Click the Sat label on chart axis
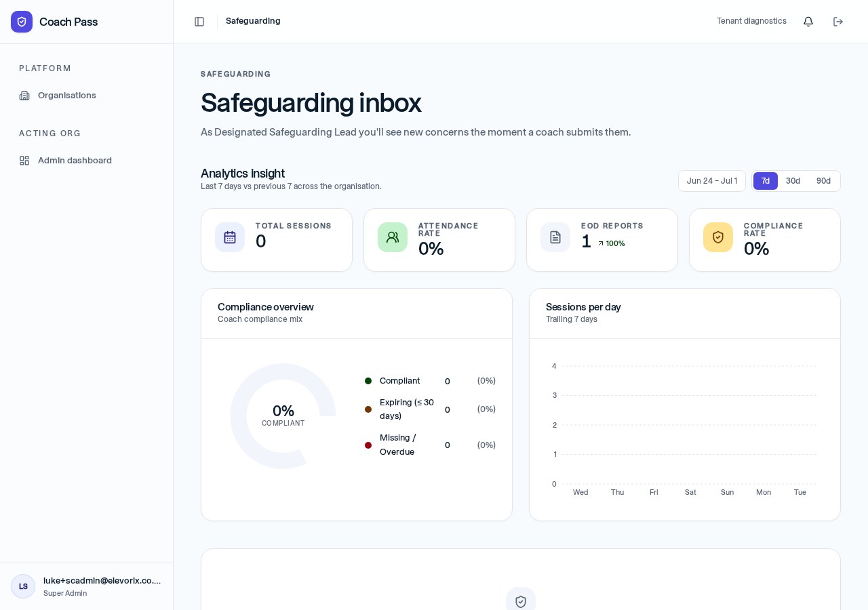Image resolution: width=868 pixels, height=610 pixels. 690,492
